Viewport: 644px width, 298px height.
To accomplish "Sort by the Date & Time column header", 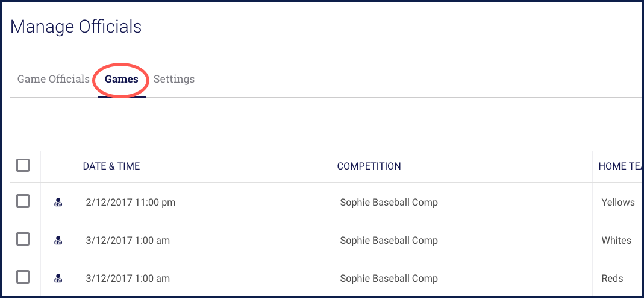I will (111, 166).
